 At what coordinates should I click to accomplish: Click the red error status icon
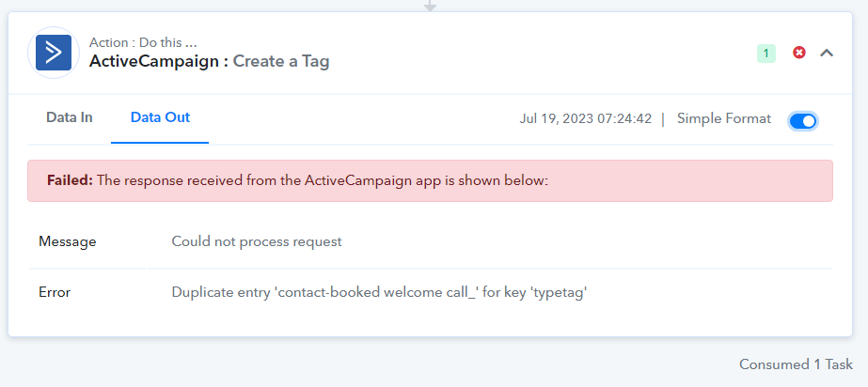tap(798, 53)
